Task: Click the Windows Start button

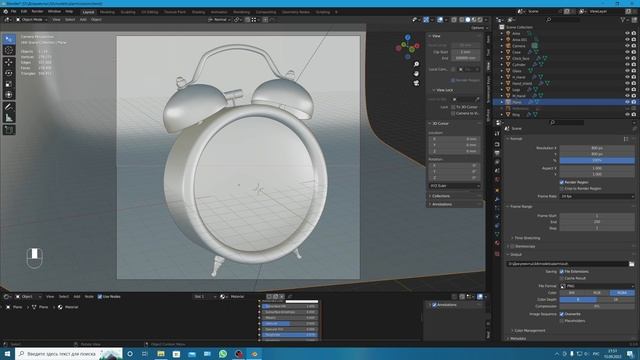Action: [x=7, y=353]
